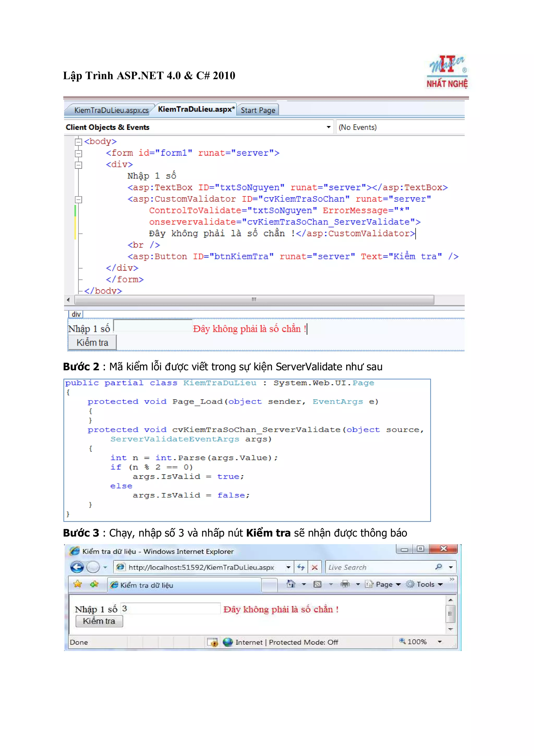Click the red Stop loading icon
This screenshot has width=534, height=756.
point(314,567)
